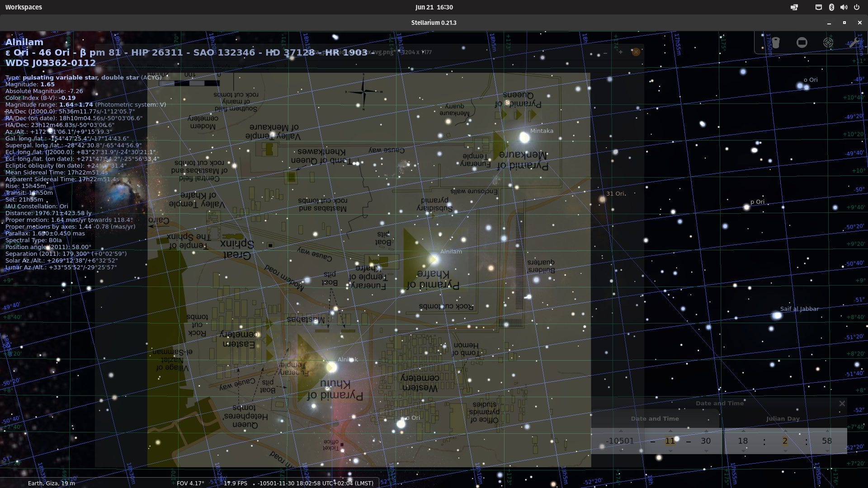Decrease the year -10501 with down arrow
The height and width of the screenshot is (488, 868).
pos(620,450)
